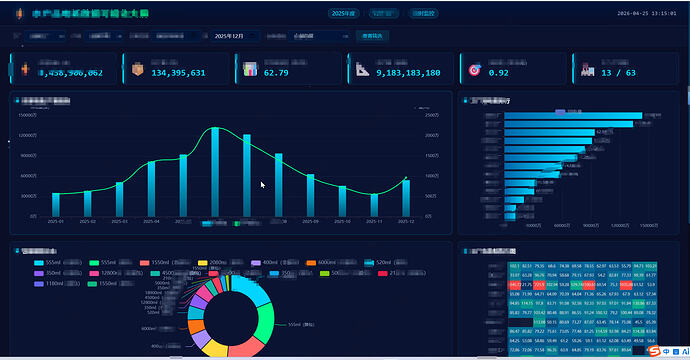
Task: Click the yellow slice of the donut chart
Action: click(216, 348)
